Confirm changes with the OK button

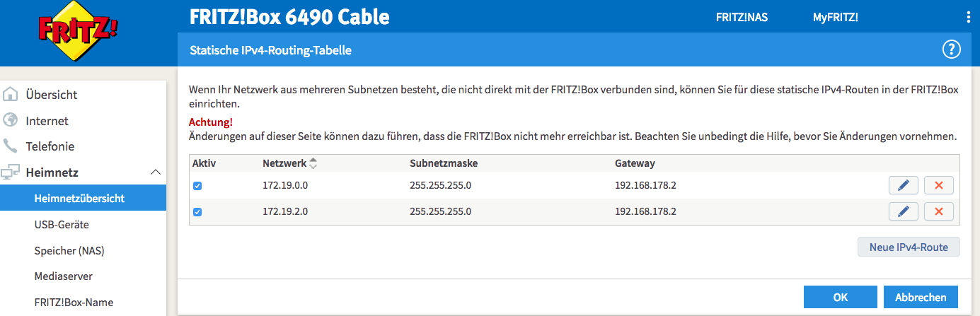coord(840,298)
